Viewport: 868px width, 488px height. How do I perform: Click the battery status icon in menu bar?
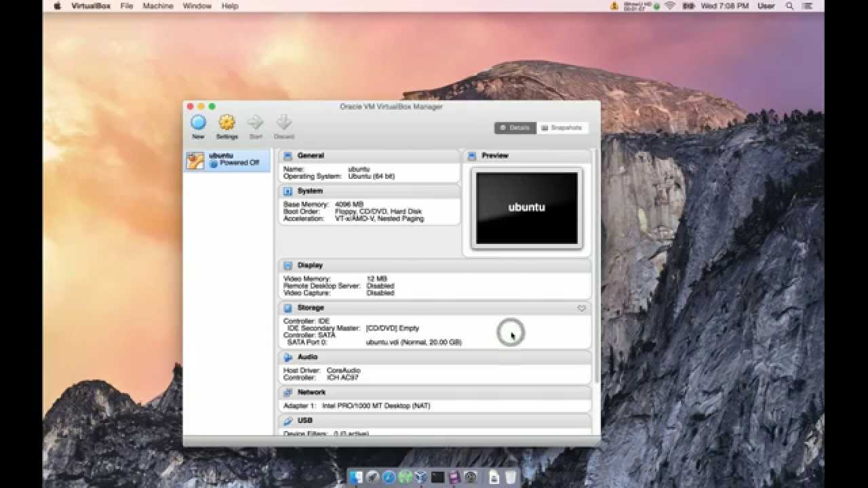tap(688, 6)
